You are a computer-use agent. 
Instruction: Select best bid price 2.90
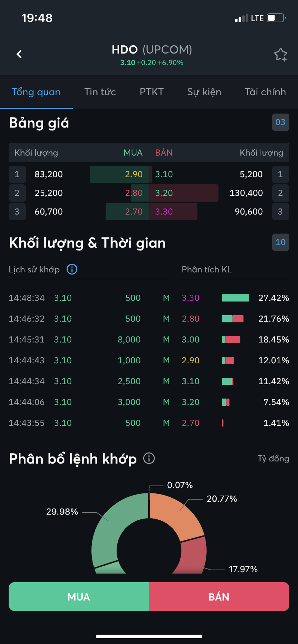pos(134,174)
